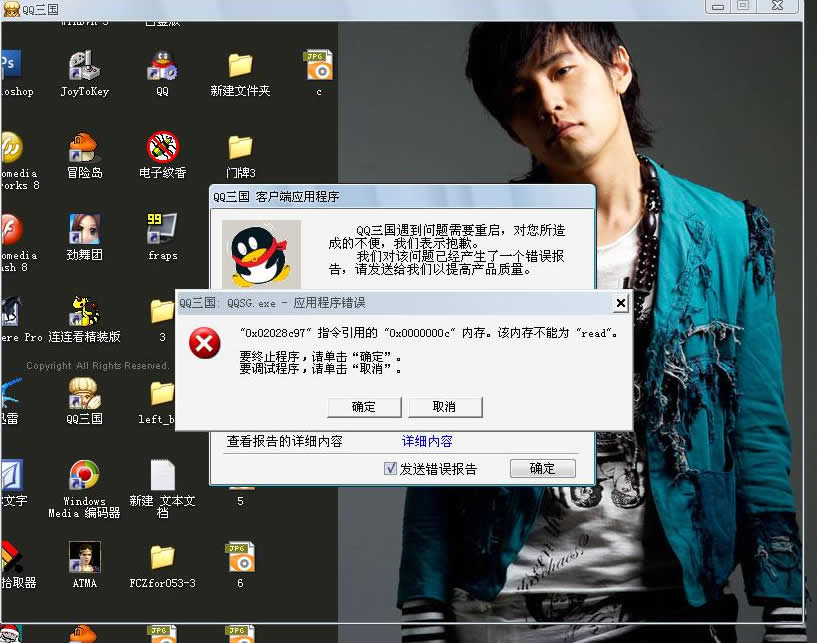817x643 pixels.
Task: Click the QQ penguin image in the report dialog
Action: (x=261, y=254)
